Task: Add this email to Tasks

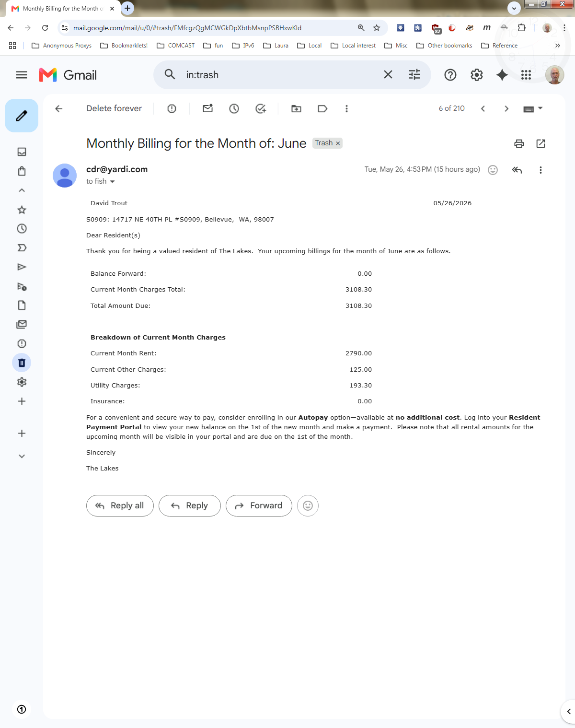Action: (261, 109)
